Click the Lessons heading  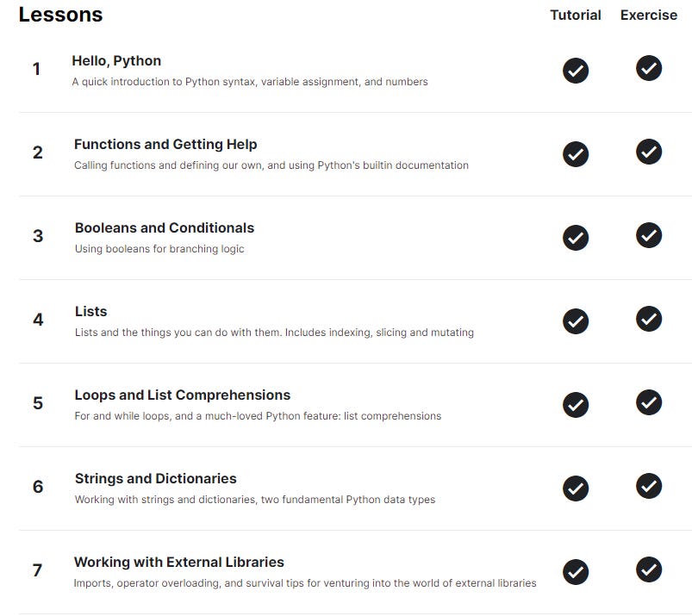tap(60, 15)
